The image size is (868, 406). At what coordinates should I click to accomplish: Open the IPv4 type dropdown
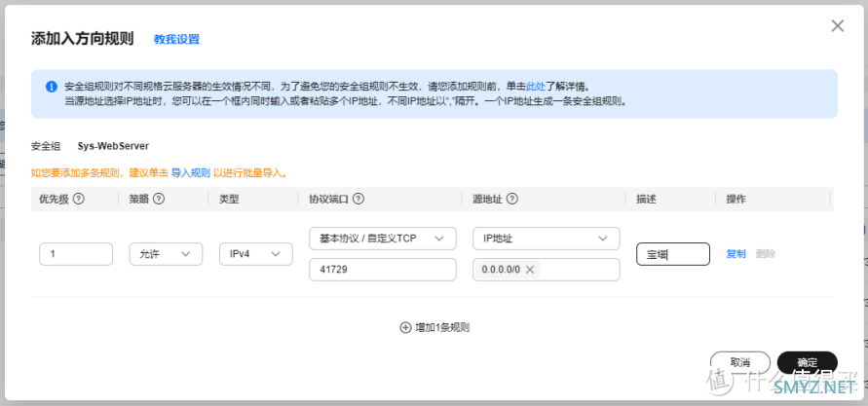(x=256, y=254)
